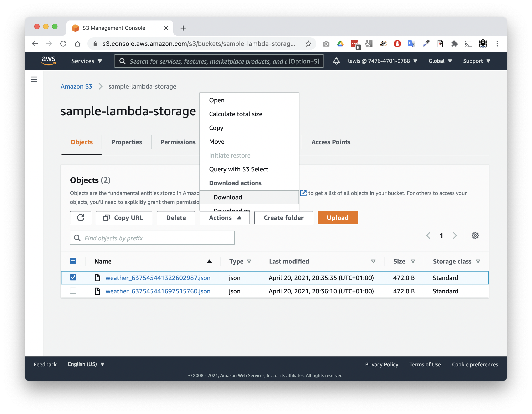This screenshot has width=532, height=414.
Task: Select the Objects tab
Action: tap(81, 142)
